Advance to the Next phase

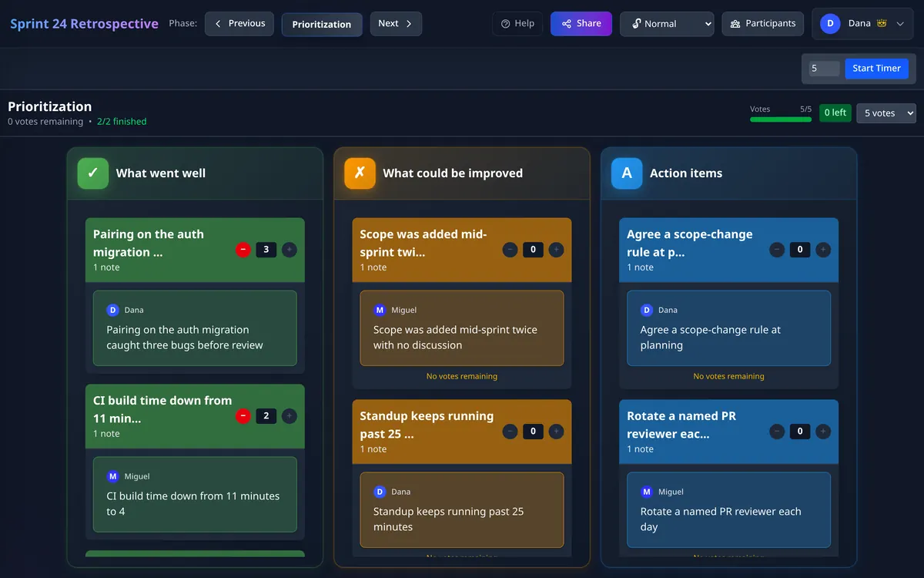(x=396, y=24)
